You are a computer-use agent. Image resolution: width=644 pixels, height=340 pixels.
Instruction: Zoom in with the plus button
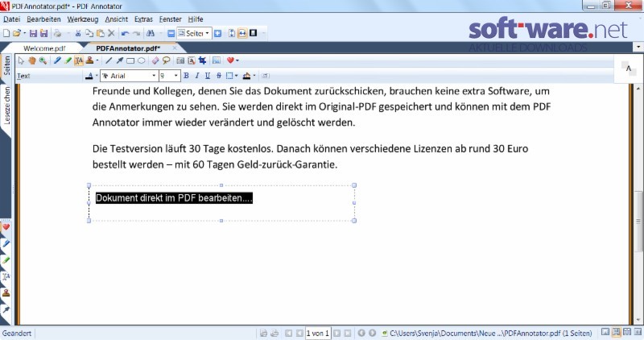pos(217,33)
